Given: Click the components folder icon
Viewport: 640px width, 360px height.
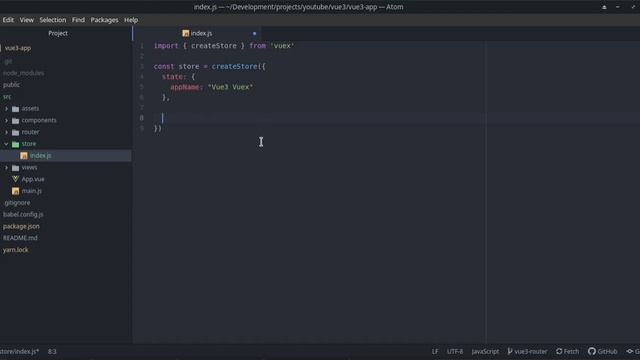Looking at the screenshot, I should click(x=16, y=121).
